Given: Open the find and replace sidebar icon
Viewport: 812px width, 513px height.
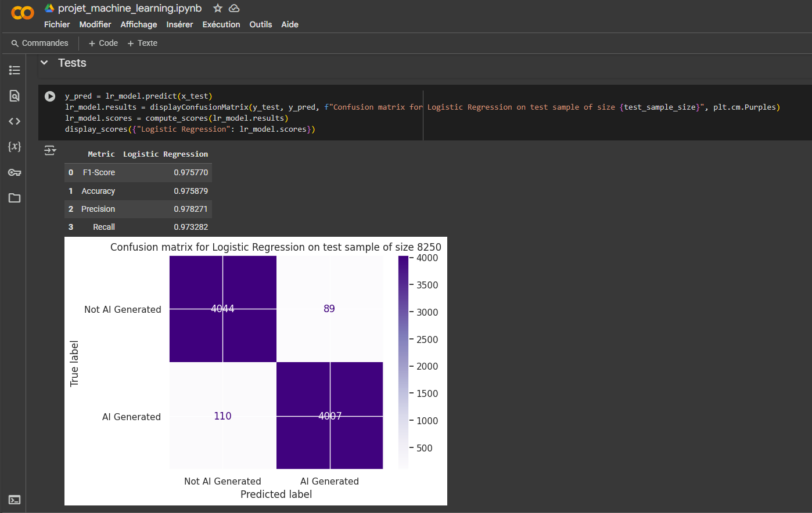Looking at the screenshot, I should coord(15,96).
